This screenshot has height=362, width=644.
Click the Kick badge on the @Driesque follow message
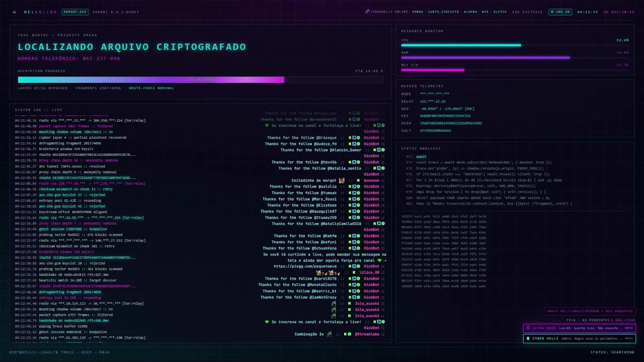[349, 138]
